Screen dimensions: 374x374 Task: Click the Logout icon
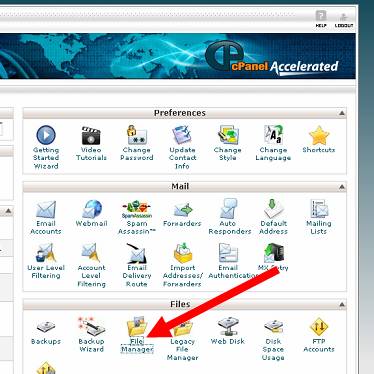[x=344, y=16]
